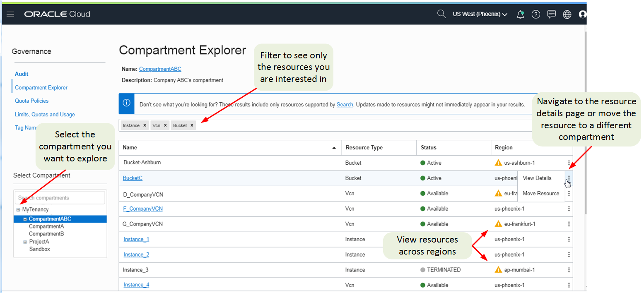Remove the Instance filter tag
This screenshot has height=293, width=644.
click(145, 125)
